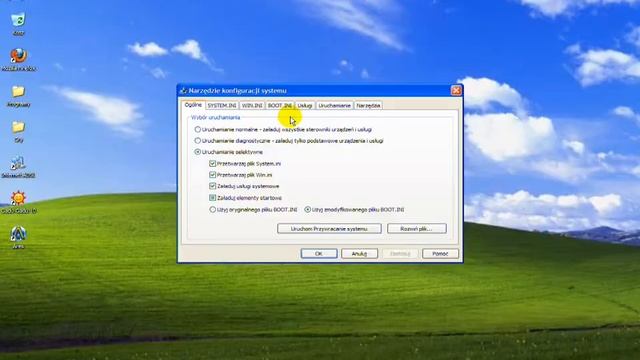Toggle Załaduj elementy startowe checkbox
Viewport: 640px width, 360px height.
click(x=212, y=198)
